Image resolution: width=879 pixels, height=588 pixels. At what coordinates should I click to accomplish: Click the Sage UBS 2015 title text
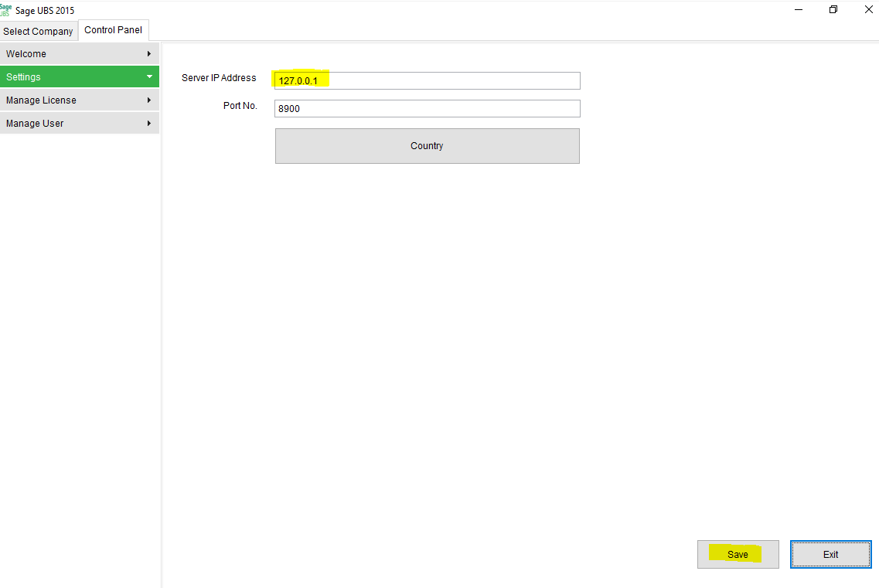[x=45, y=11]
